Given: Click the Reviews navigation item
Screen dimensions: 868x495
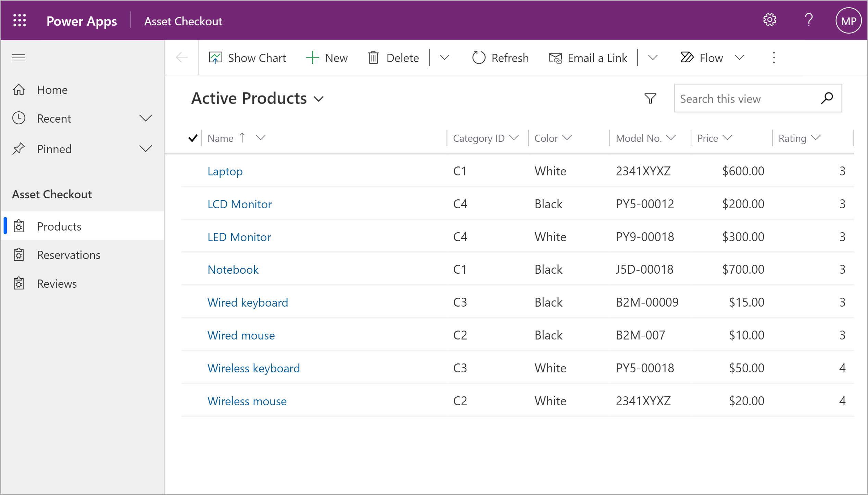Looking at the screenshot, I should (57, 283).
